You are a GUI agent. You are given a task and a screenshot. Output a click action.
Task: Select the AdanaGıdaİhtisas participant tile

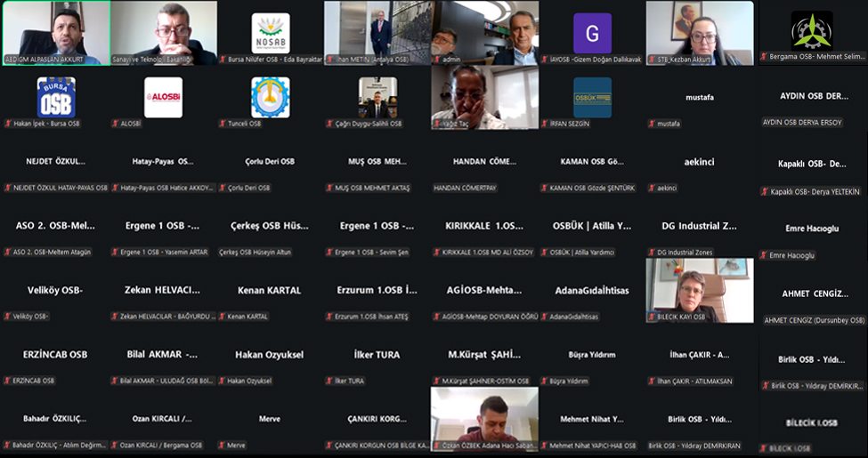click(x=592, y=290)
